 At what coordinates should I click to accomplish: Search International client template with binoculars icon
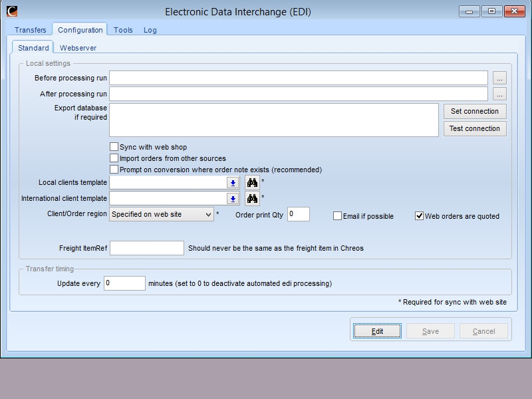pos(252,198)
